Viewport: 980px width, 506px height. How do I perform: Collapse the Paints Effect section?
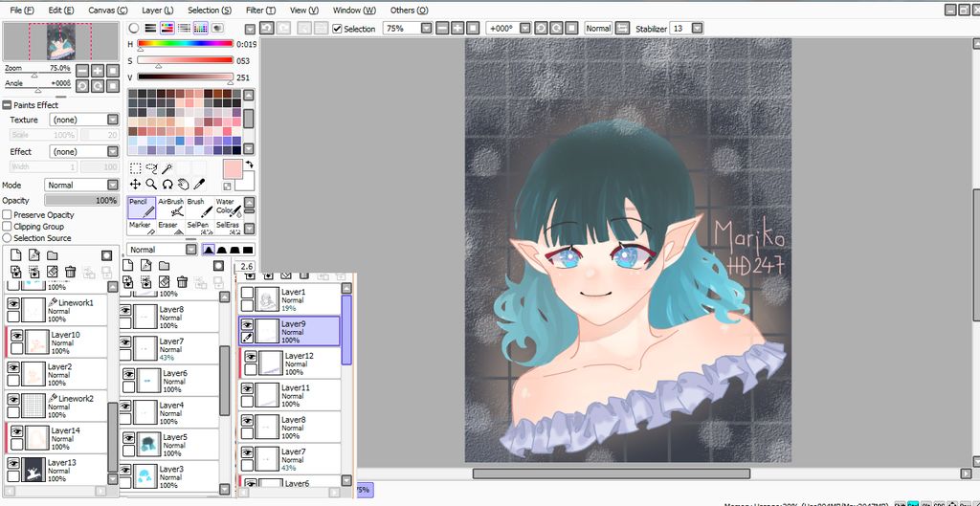(7, 105)
